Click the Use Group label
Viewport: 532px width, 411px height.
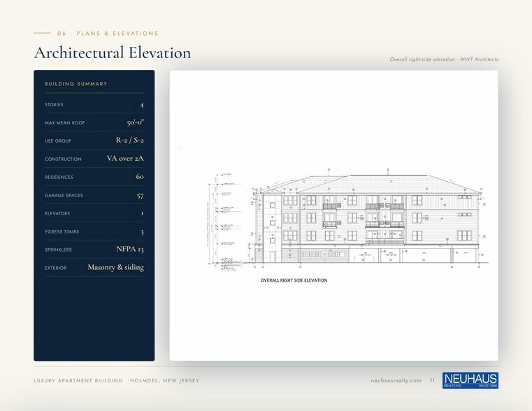pyautogui.click(x=58, y=140)
